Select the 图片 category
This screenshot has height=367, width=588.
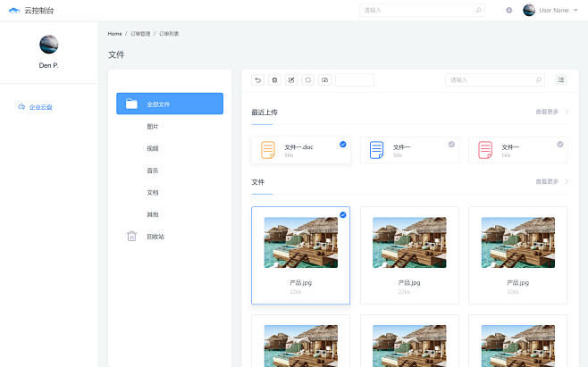[x=152, y=127]
